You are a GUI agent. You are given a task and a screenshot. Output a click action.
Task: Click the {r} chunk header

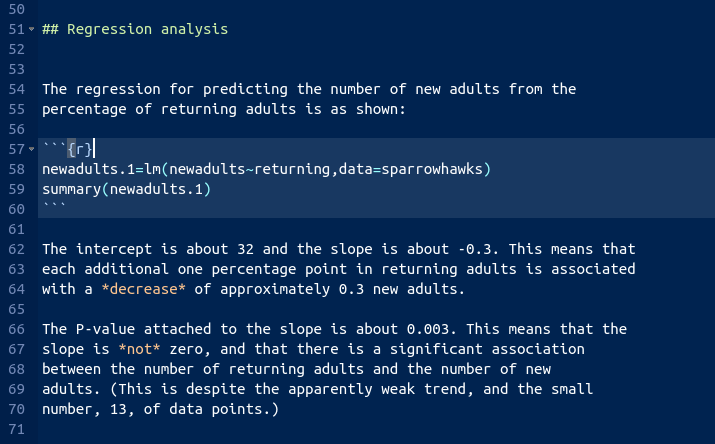pos(79,149)
